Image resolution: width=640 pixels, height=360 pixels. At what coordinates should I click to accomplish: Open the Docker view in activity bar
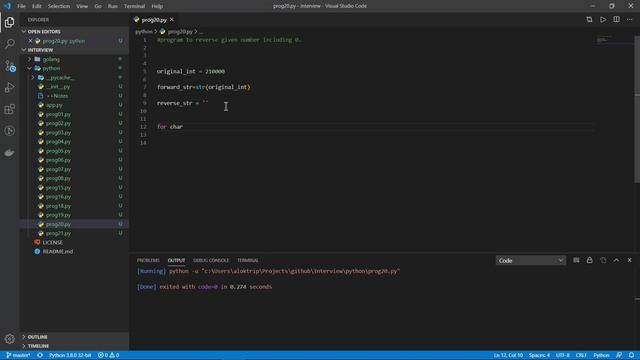tap(10, 153)
